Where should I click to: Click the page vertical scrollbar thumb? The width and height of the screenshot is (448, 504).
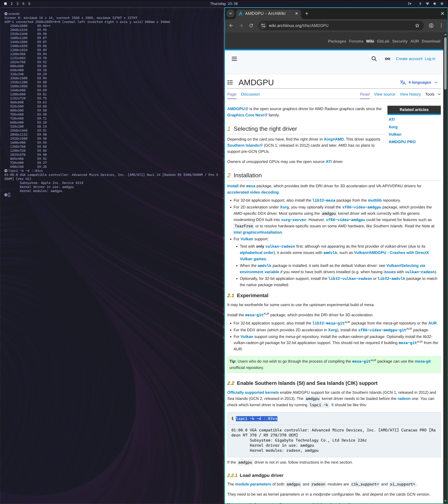point(445,63)
